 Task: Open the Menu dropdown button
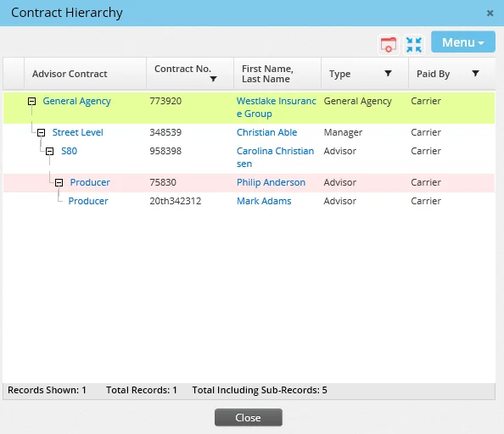click(x=463, y=42)
